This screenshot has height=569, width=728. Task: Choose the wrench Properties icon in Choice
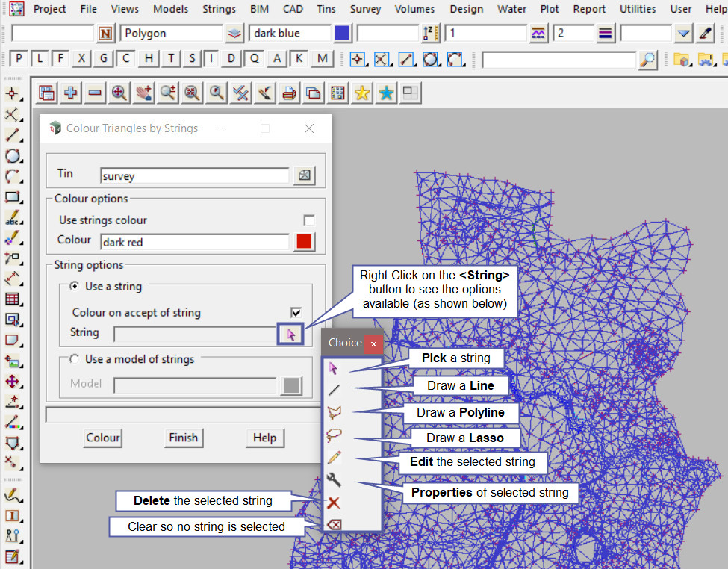click(x=334, y=480)
